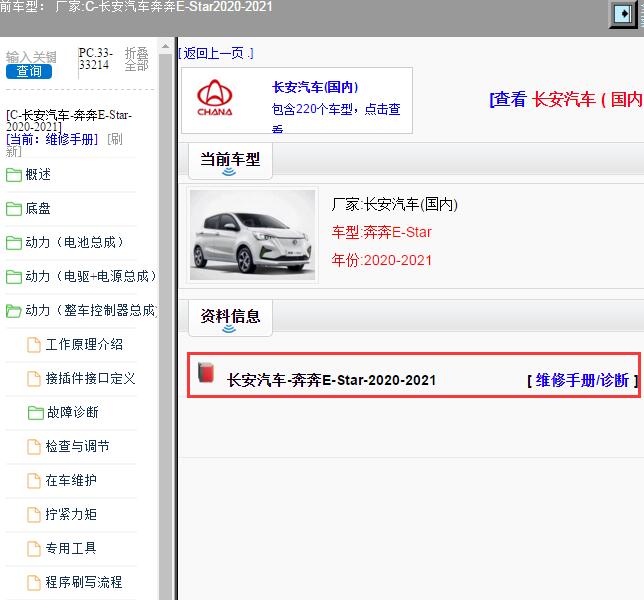This screenshot has height=600, width=644.
Task: Select the 资料信息 tab
Action: [x=230, y=318]
